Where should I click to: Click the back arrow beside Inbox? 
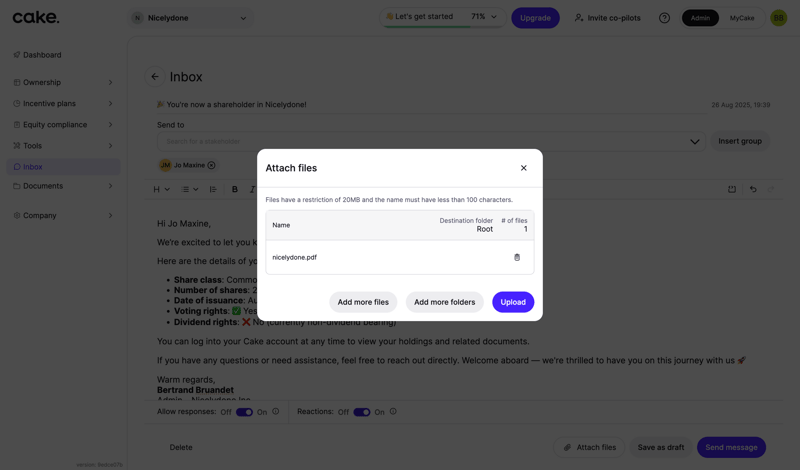coord(155,77)
